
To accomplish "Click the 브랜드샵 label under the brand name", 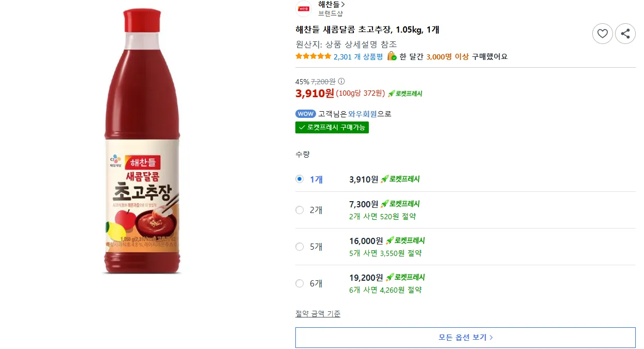I will click(x=331, y=13).
